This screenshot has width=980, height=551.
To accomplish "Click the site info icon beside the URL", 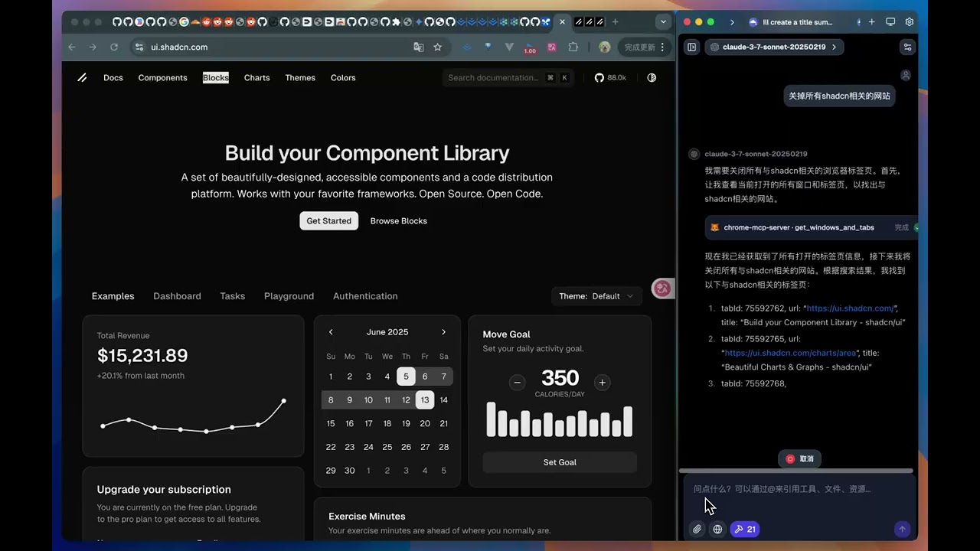I will (x=139, y=47).
